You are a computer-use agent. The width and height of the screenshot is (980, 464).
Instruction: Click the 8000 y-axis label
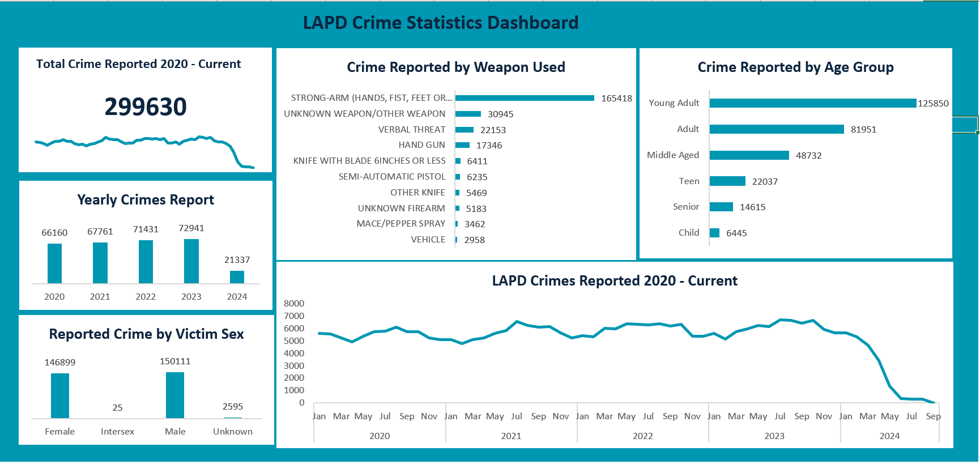[x=294, y=304]
